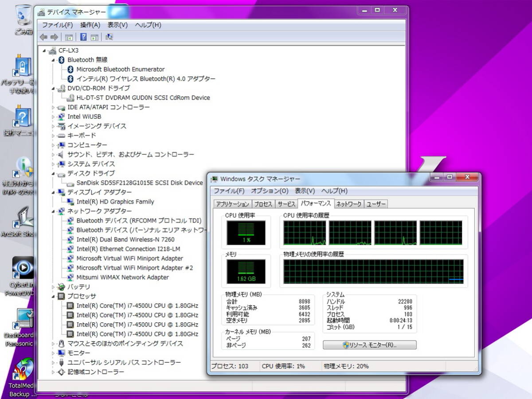
Task: Switch to アプリケーション tab
Action: 232,204
